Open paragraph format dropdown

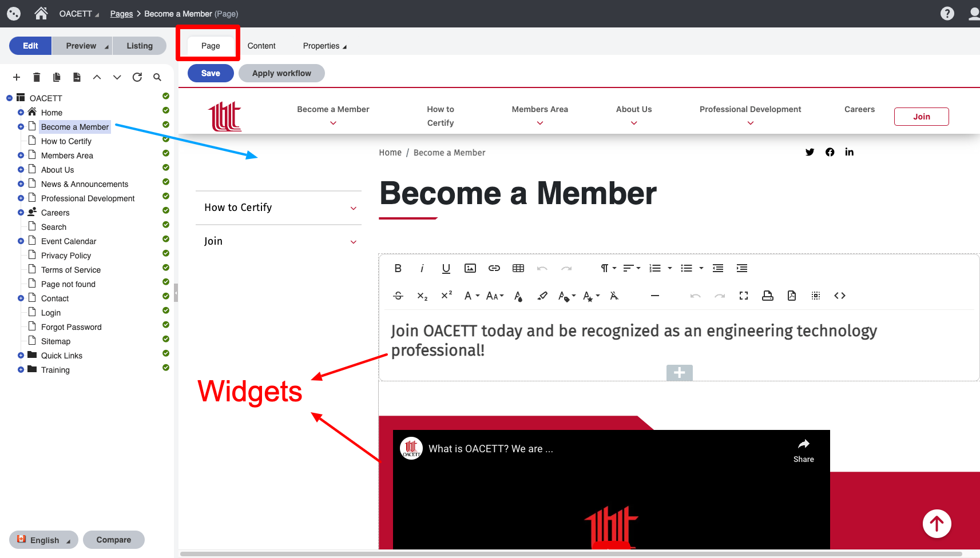pos(608,268)
